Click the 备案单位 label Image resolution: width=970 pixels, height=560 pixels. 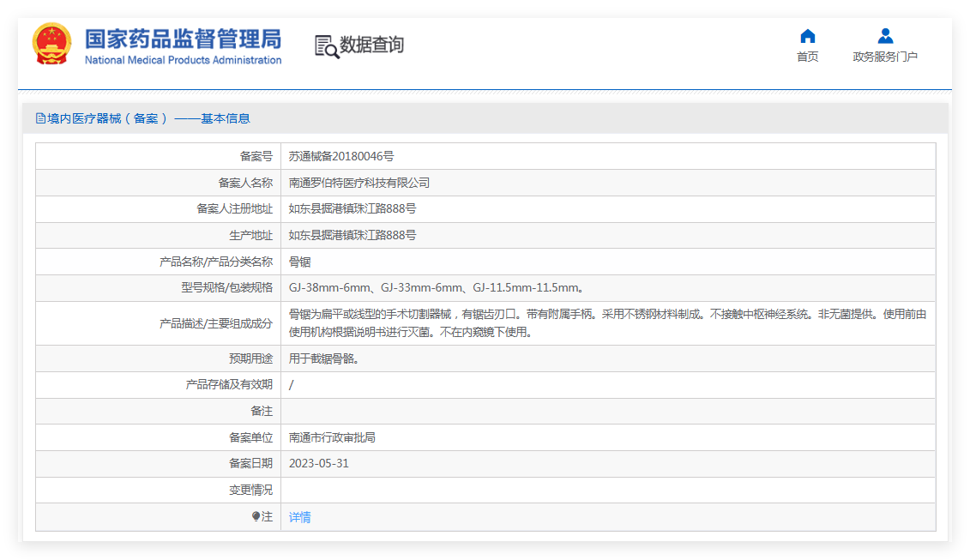point(250,438)
